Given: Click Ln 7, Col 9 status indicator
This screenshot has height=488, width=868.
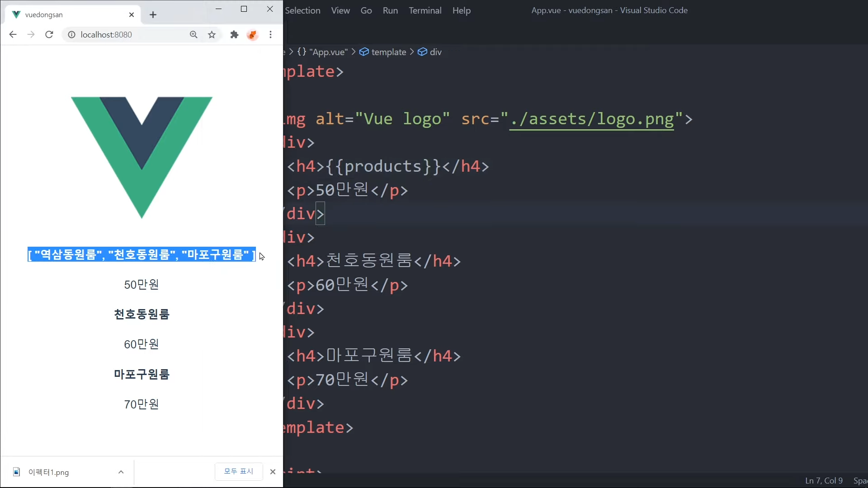Looking at the screenshot, I should 823,481.
